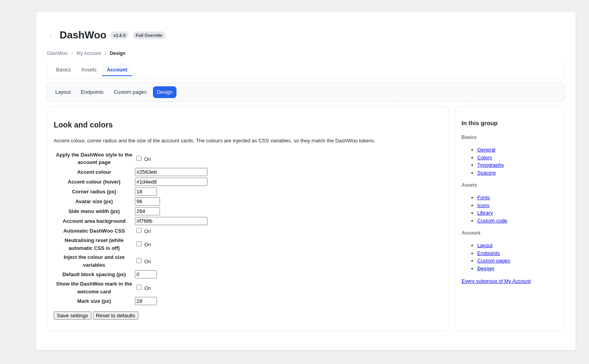
Task: Open the Library link
Action: click(485, 213)
